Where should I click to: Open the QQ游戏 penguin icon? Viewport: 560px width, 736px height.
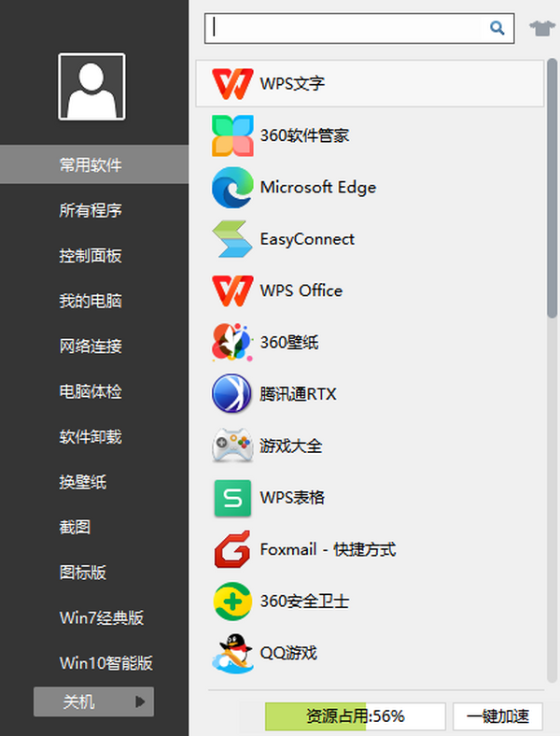[x=232, y=653]
